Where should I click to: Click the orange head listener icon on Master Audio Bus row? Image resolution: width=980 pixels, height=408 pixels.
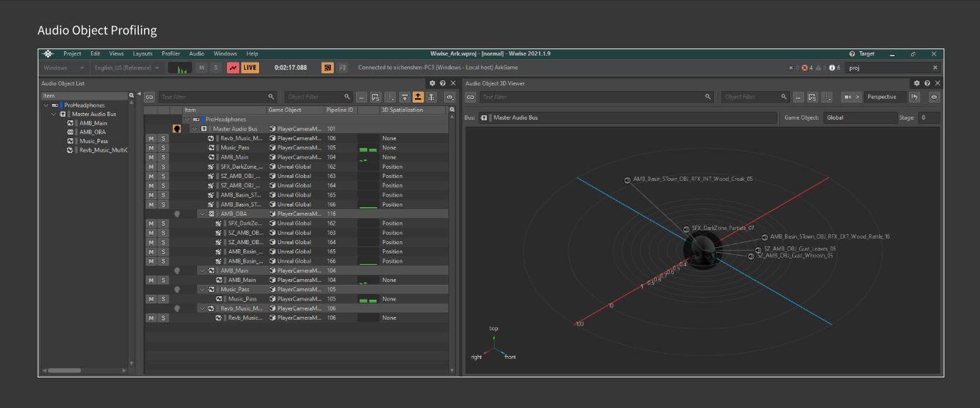pos(176,129)
